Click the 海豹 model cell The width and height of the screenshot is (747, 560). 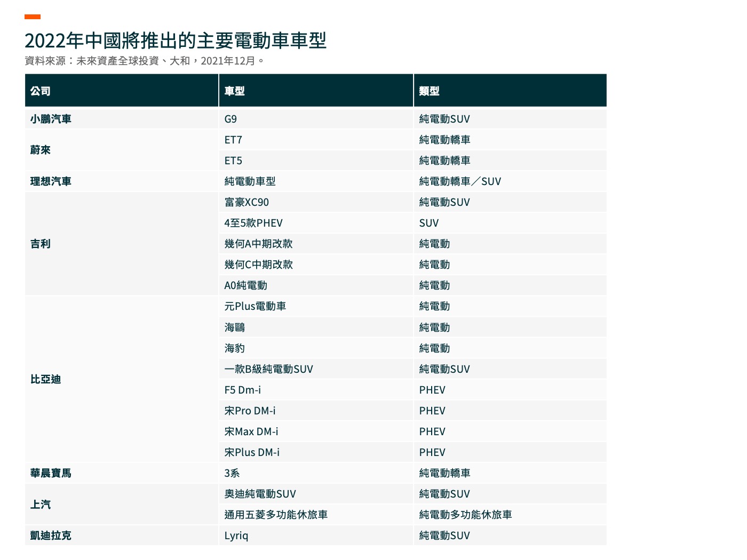[x=316, y=348]
